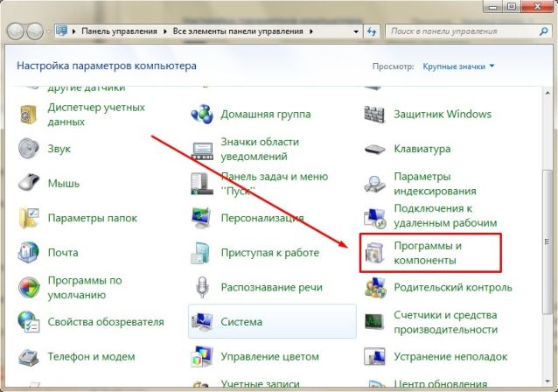Open the Домашняя группа icon
Image resolution: width=558 pixels, height=392 pixels.
202,115
